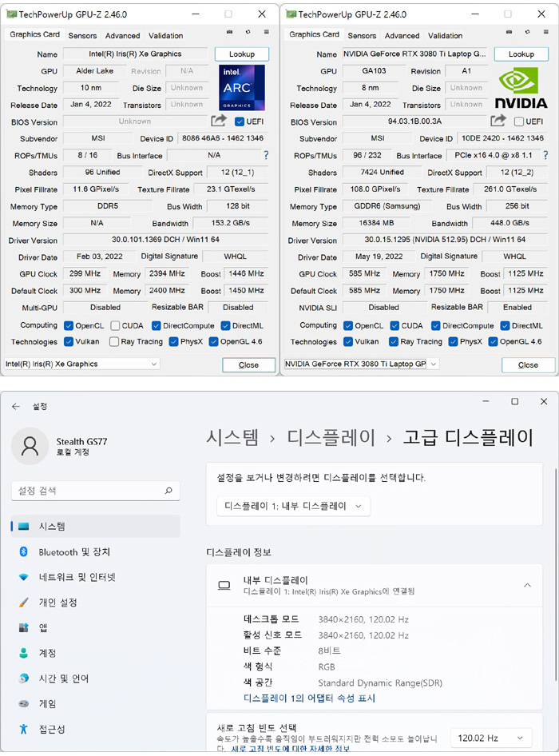Switch to Sensors tab in Intel GPU-Z window
The height and width of the screenshot is (756, 559).
[x=82, y=36]
